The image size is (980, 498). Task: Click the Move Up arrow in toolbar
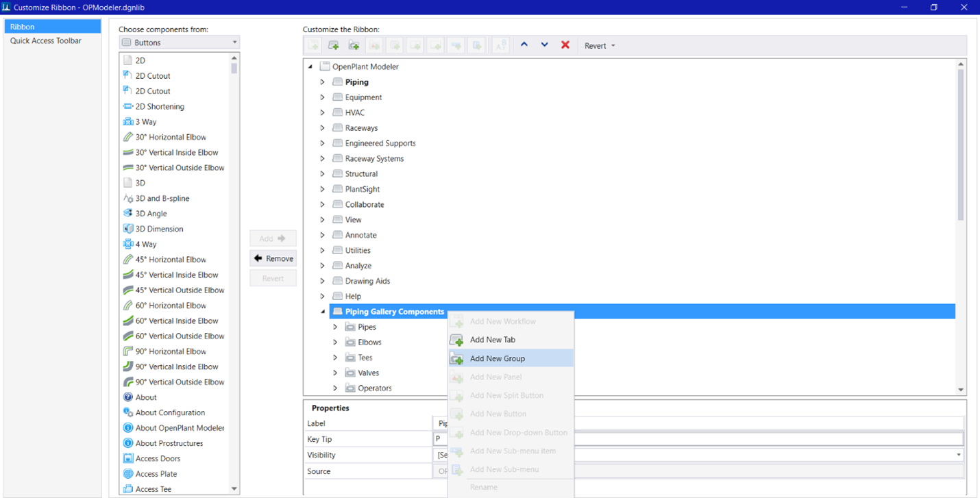(524, 45)
